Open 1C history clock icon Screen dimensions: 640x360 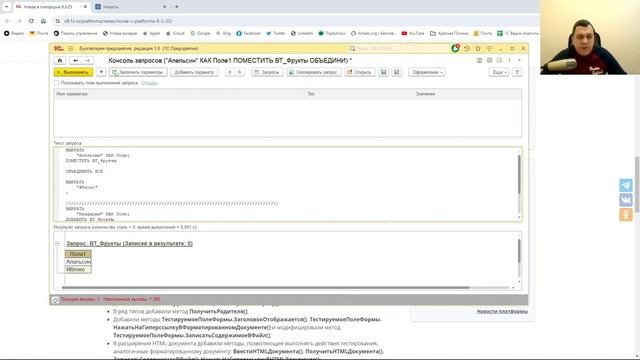click(467, 49)
